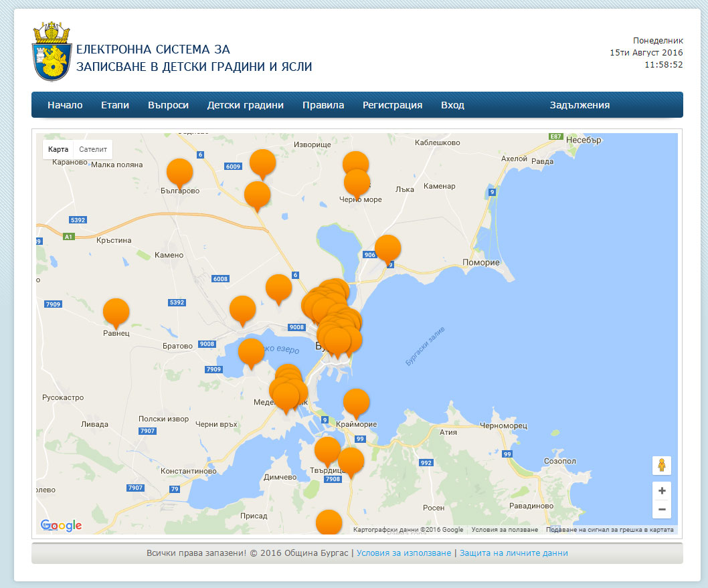Screen dimensions: 708x588
Task: Open Детски градини section
Action: pyautogui.click(x=245, y=105)
